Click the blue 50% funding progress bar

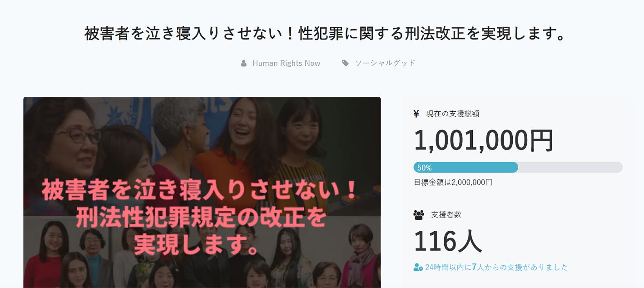coord(466,167)
